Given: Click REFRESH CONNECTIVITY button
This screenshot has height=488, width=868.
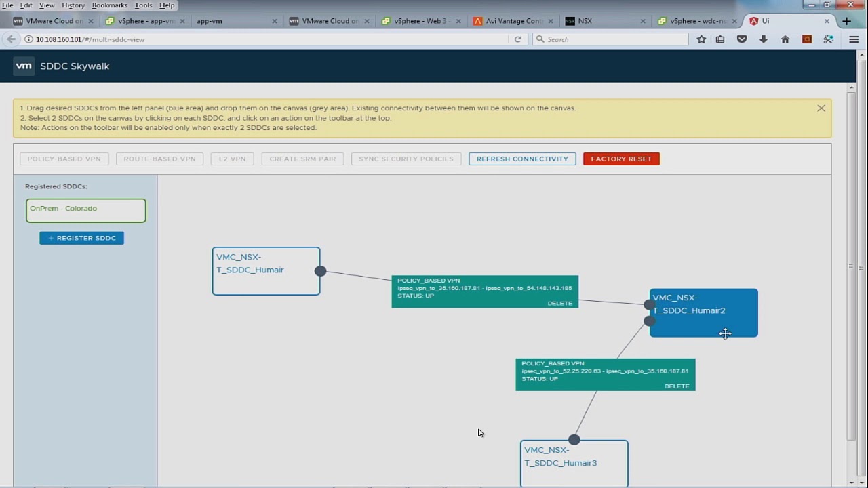Looking at the screenshot, I should (522, 159).
